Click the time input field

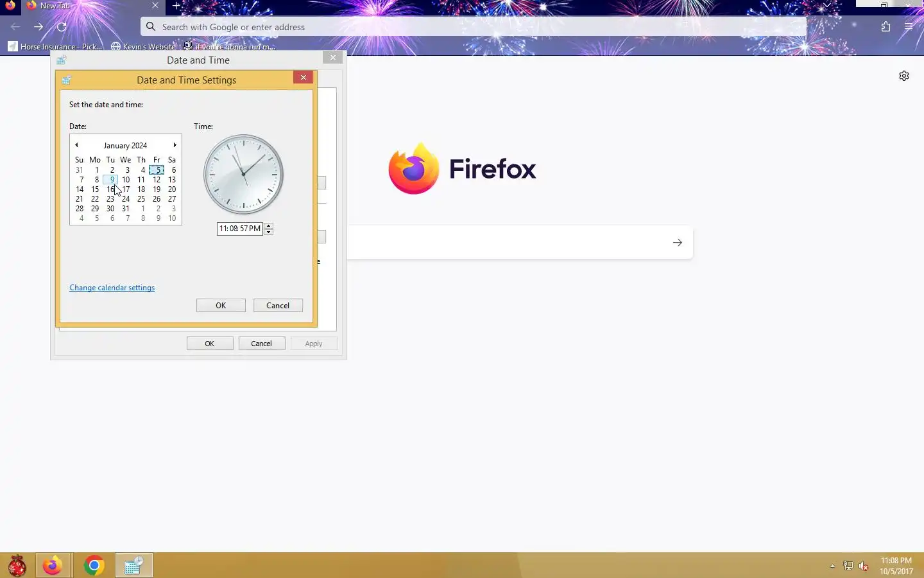tap(240, 229)
